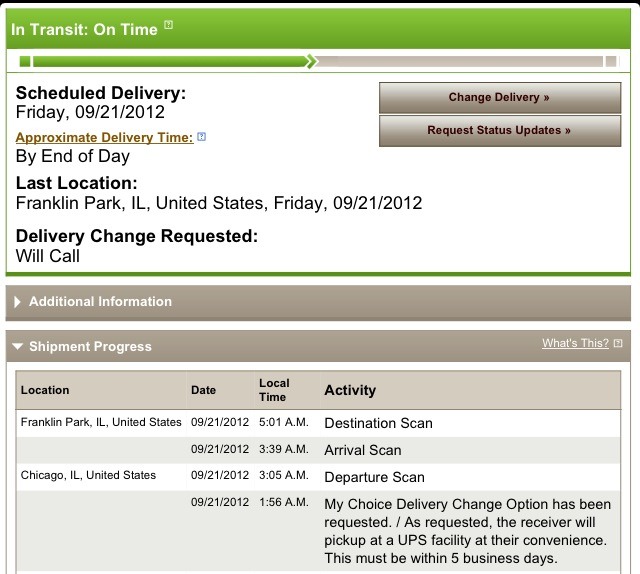Click the icon after What's This? link

click(x=618, y=344)
